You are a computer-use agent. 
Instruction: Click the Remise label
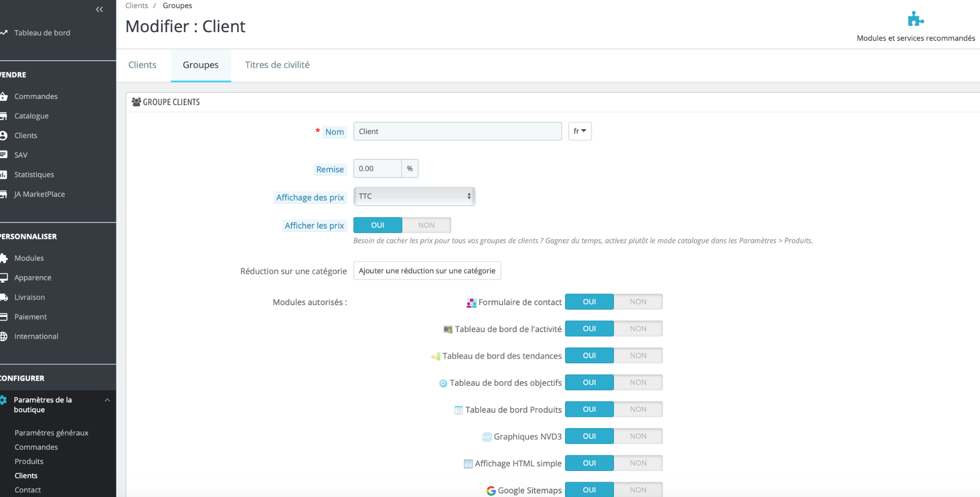click(330, 169)
